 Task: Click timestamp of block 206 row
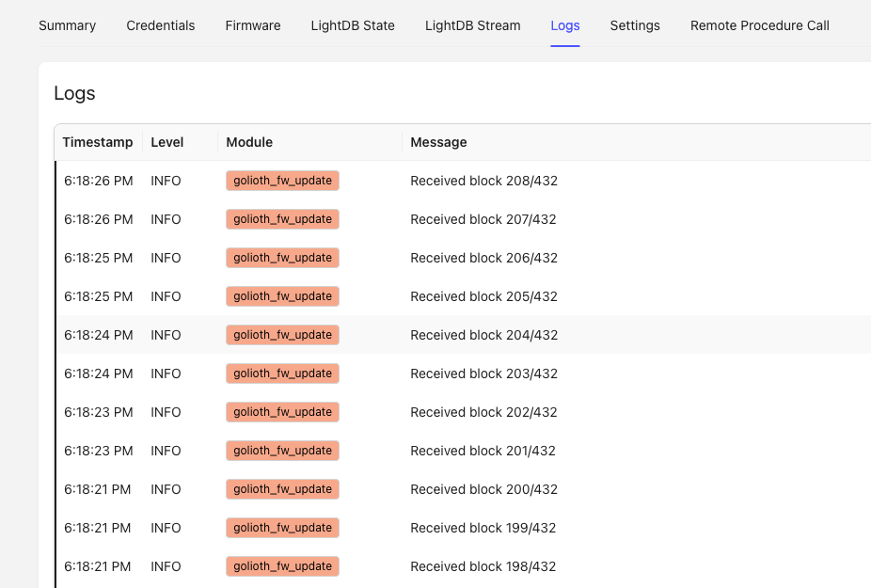tap(99, 258)
